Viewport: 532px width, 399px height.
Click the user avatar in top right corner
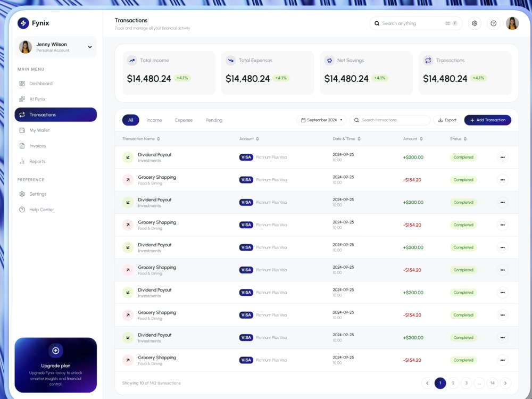[512, 23]
